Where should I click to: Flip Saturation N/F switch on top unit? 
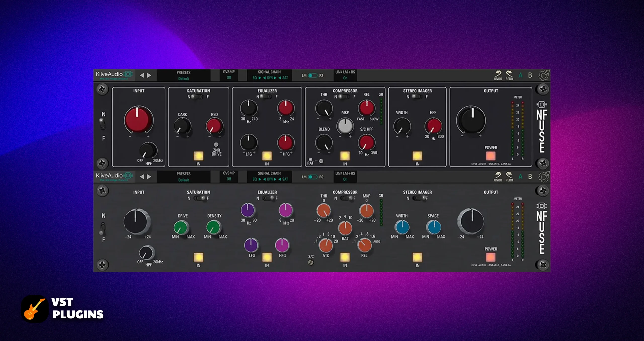click(197, 97)
